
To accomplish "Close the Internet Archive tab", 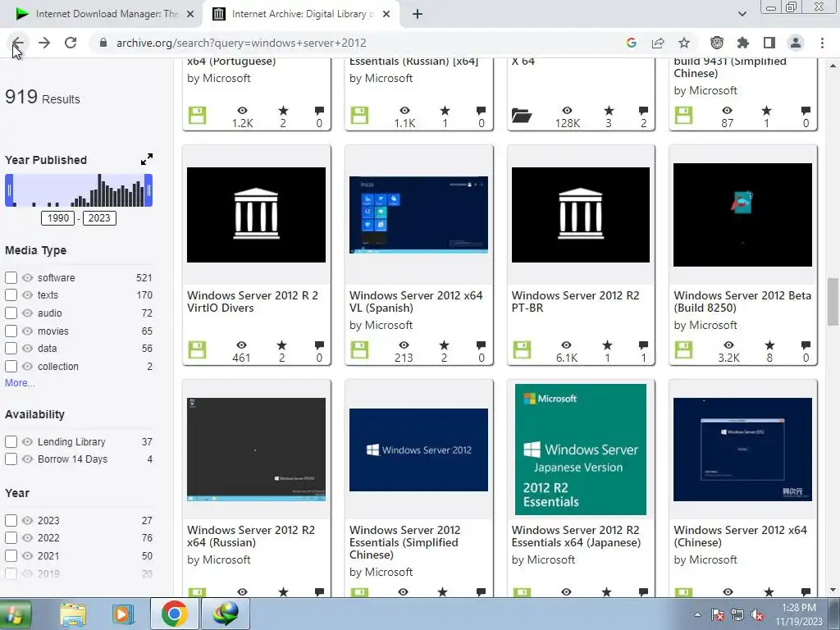I will pyautogui.click(x=386, y=14).
